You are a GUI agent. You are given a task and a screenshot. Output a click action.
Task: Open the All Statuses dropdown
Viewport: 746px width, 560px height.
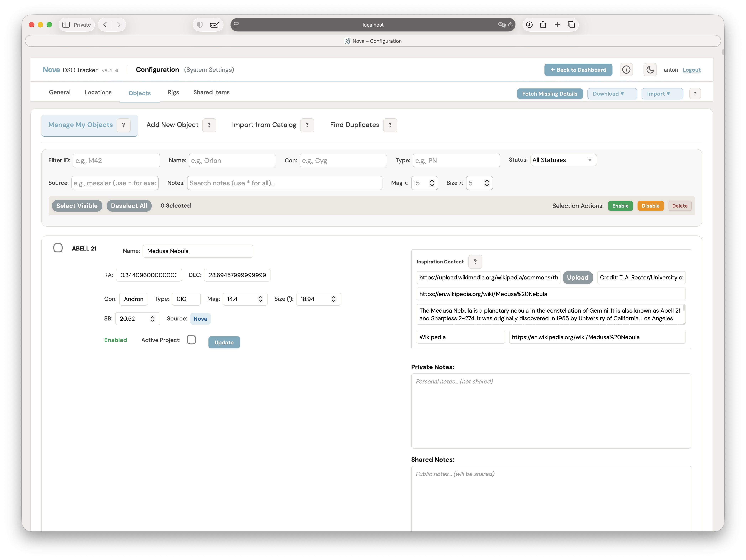(563, 160)
